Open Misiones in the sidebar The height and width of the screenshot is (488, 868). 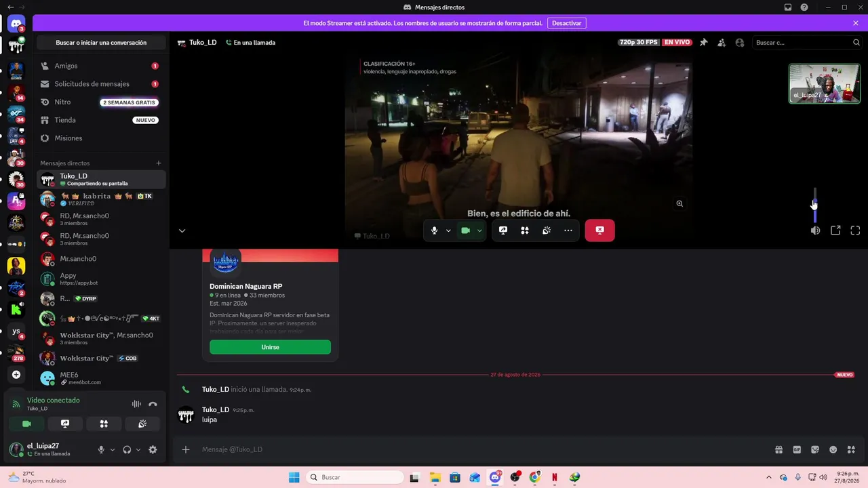point(101,138)
